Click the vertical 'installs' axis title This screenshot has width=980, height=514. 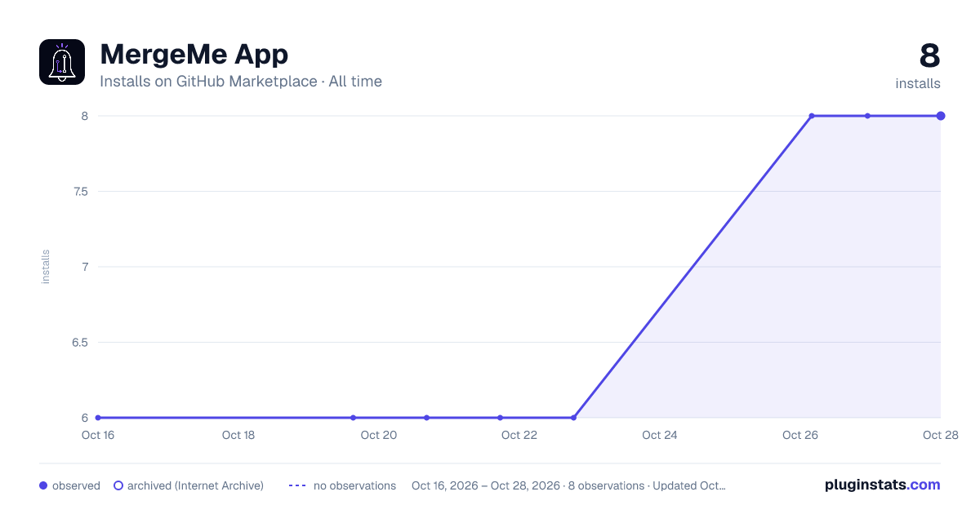46,267
